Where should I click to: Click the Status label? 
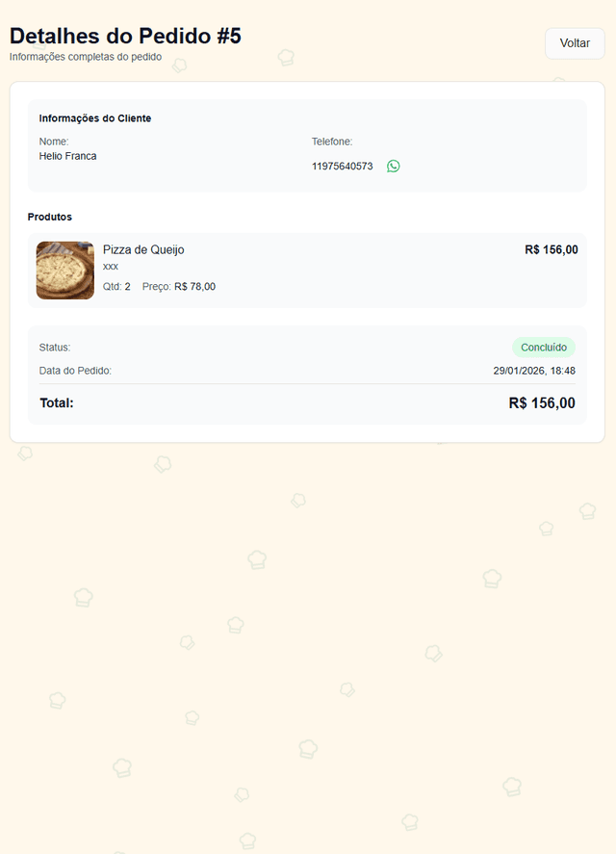click(x=55, y=348)
